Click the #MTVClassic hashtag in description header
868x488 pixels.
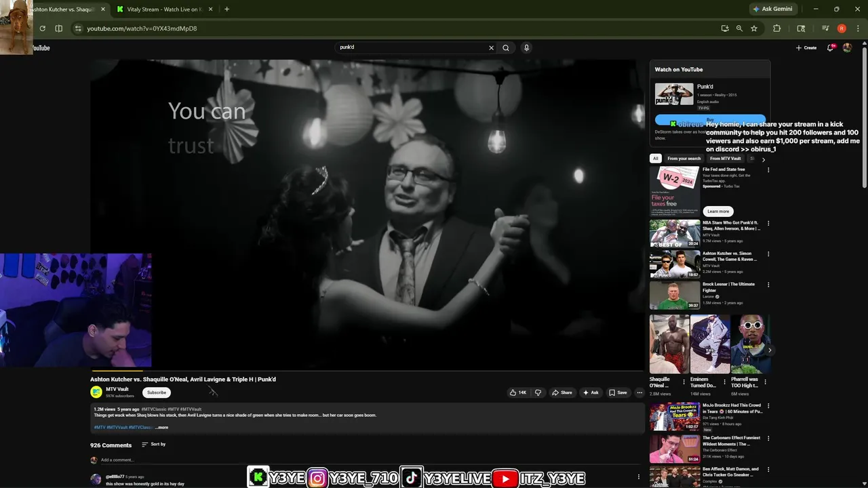pos(154,409)
